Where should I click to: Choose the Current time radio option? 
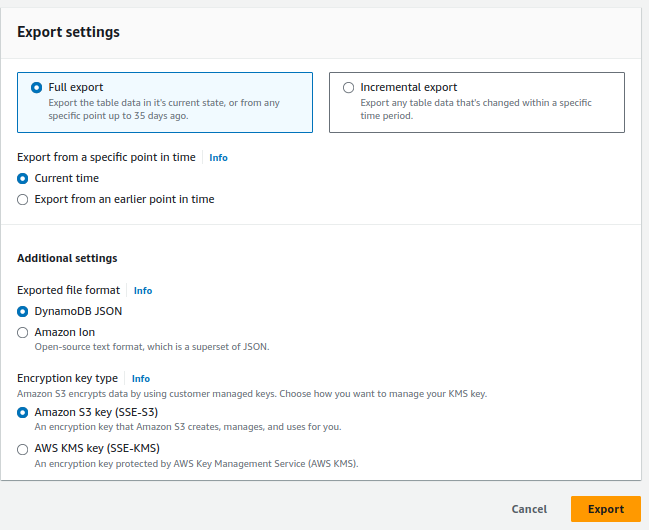pos(22,178)
